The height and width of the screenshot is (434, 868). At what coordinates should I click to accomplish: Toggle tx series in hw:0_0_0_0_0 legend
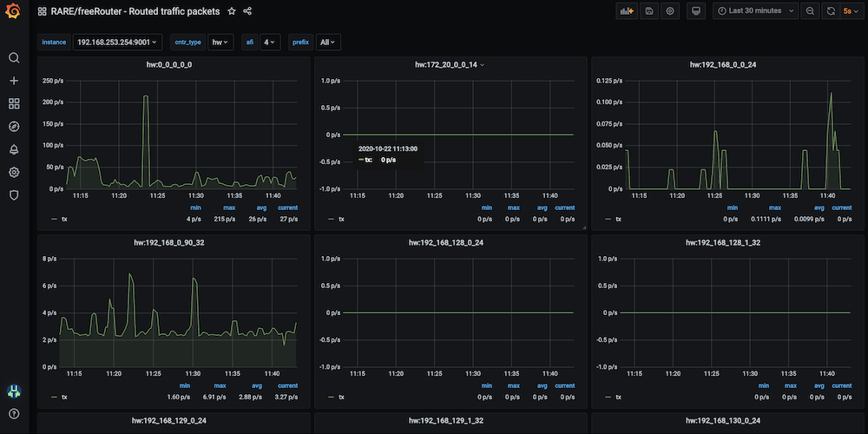[x=64, y=220]
